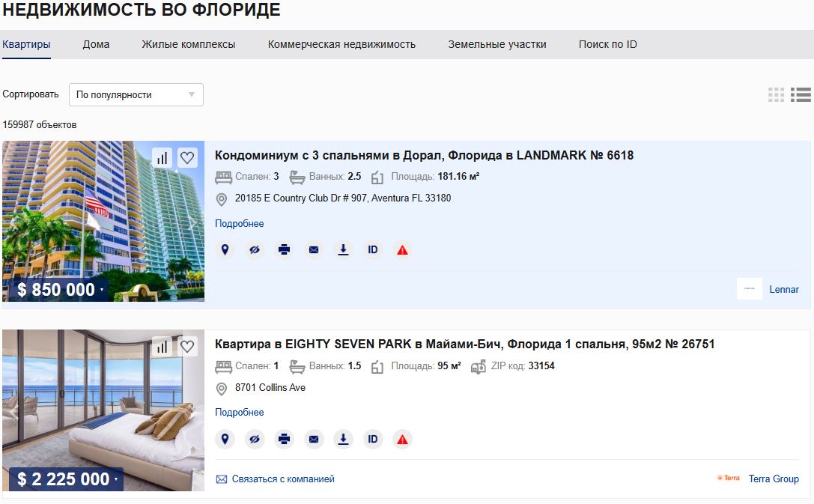Open the Aventura condo tower photo
This screenshot has width=814, height=504.
103,221
